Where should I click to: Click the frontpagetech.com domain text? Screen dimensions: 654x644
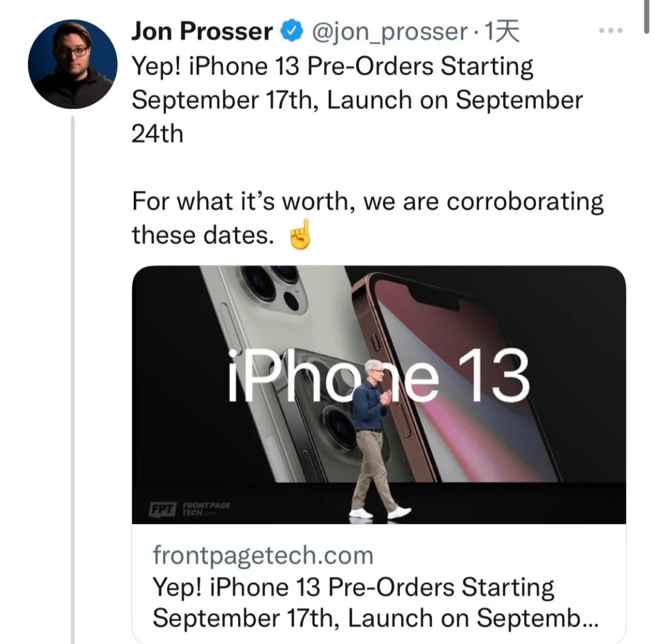coord(263,555)
